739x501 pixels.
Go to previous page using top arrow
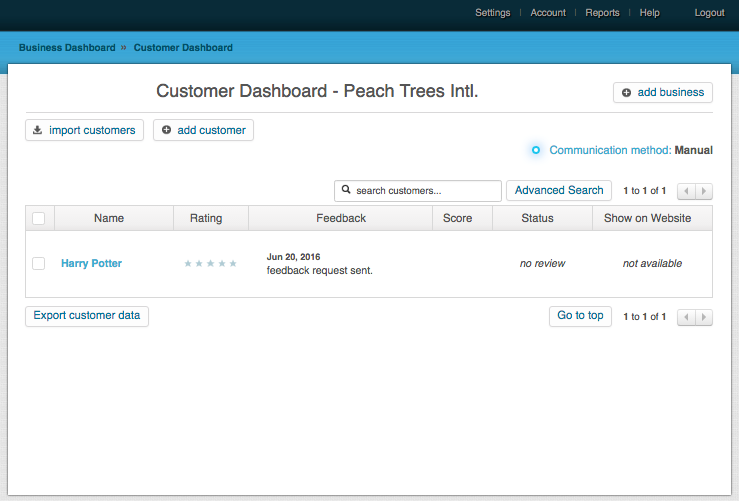pyautogui.click(x=686, y=191)
